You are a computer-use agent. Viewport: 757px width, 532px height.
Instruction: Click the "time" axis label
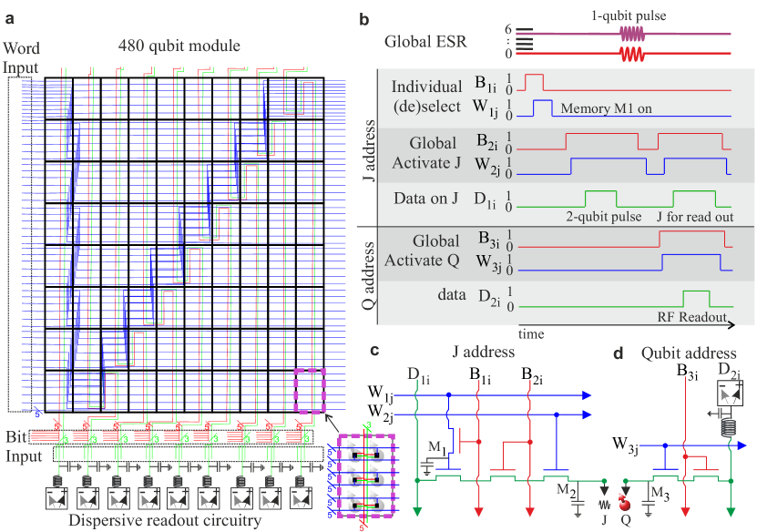click(531, 334)
